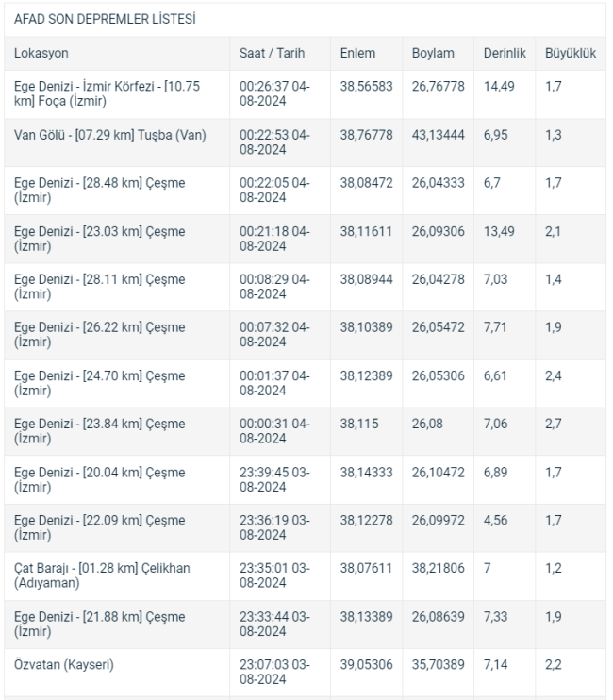
Task: Select the Boylam column header
Action: 433,53
